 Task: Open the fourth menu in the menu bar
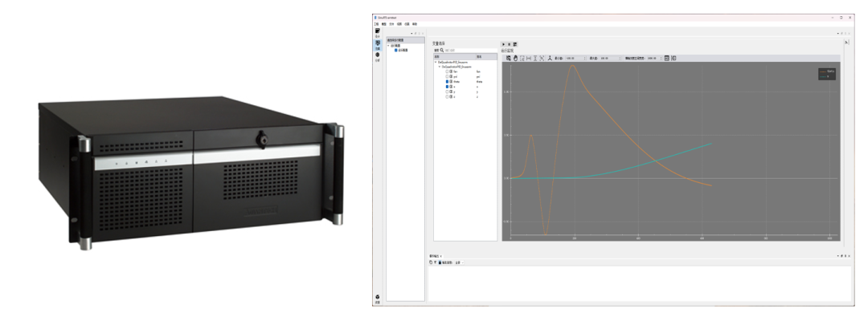coord(399,24)
